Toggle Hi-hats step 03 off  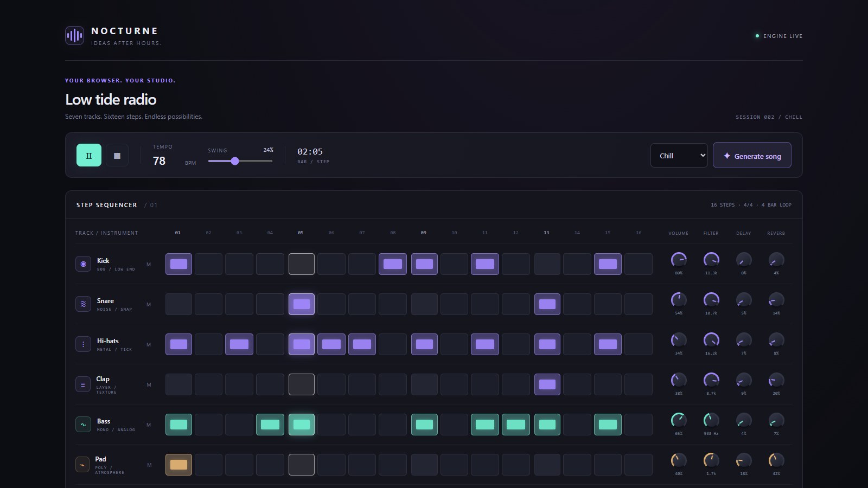point(239,344)
